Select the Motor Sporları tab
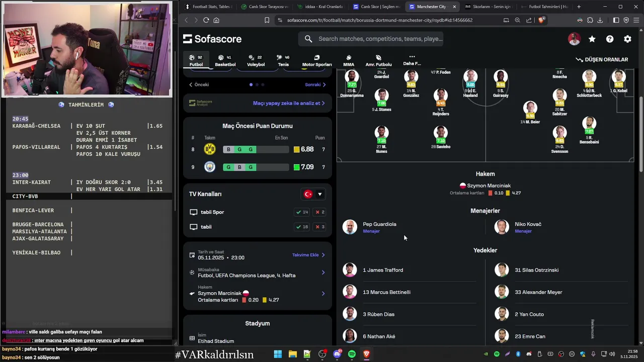Image resolution: width=644 pixels, height=362 pixels. (317, 60)
